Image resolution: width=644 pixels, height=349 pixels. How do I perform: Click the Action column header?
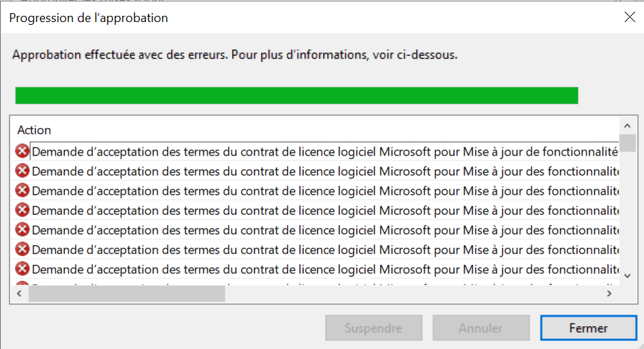[x=34, y=130]
